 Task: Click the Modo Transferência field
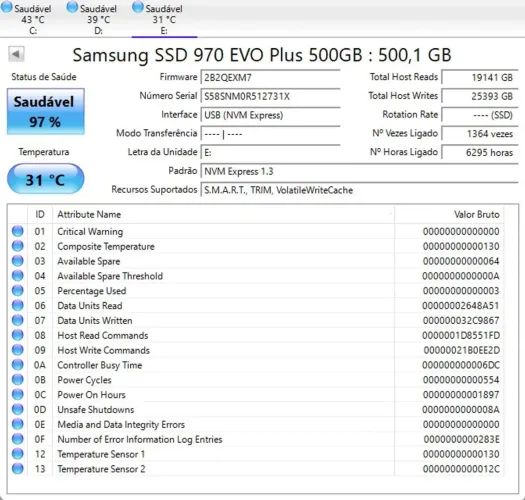point(270,134)
